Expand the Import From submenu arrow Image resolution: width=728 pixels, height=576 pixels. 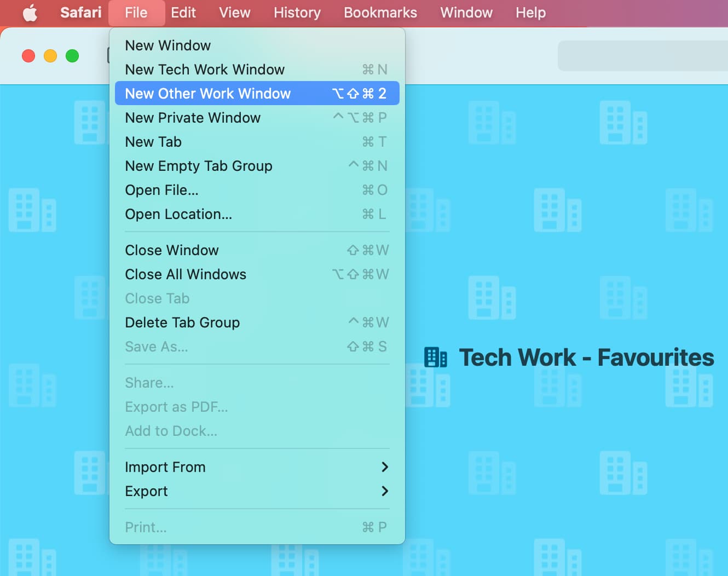[384, 467]
